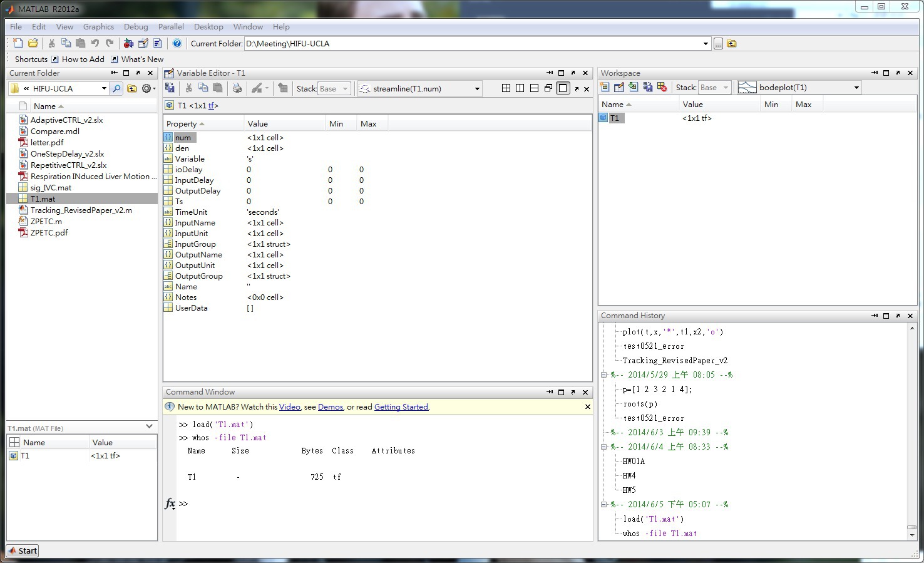Open streamline(T1.num) plot selector dropdown
Image resolution: width=924 pixels, height=563 pixels.
(477, 89)
